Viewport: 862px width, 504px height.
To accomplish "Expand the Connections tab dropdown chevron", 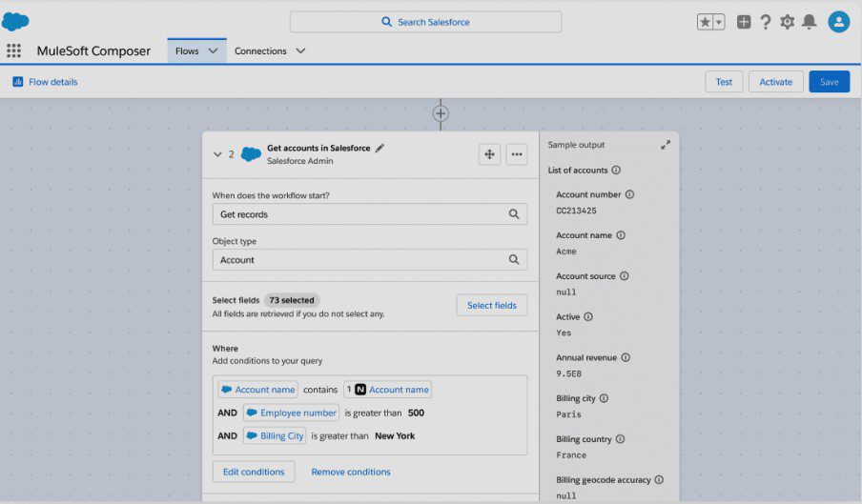I will (300, 51).
